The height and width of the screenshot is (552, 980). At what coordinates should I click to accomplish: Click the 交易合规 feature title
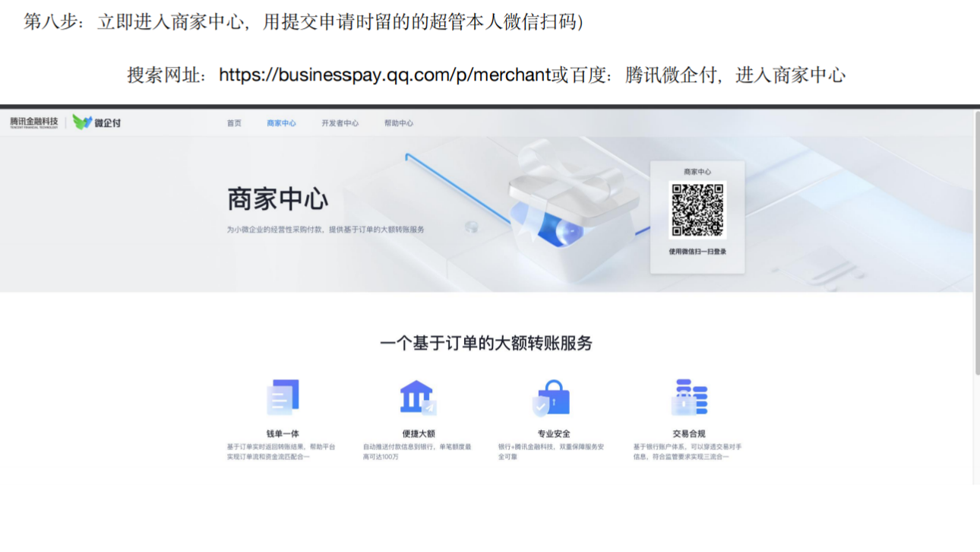689,434
